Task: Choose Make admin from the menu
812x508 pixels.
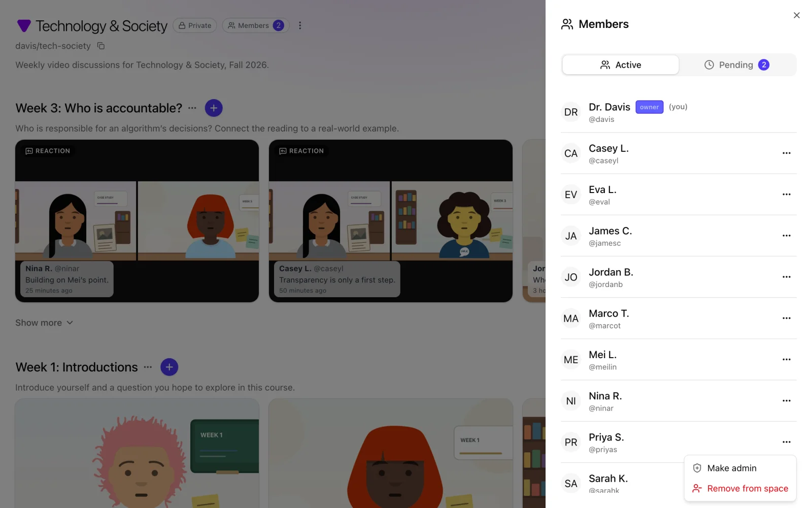Action: 740,468
